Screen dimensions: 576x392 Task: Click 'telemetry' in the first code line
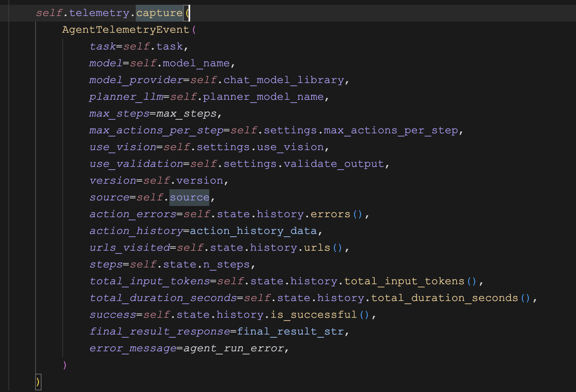coord(99,13)
